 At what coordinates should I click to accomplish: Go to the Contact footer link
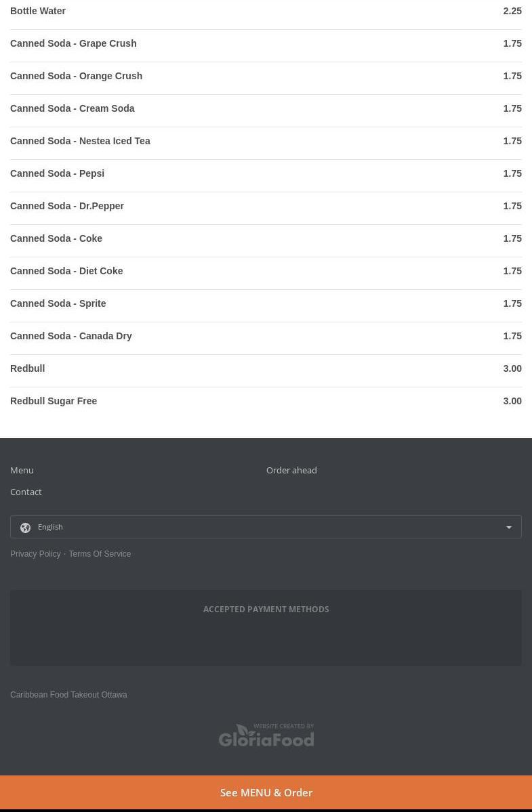tap(26, 492)
